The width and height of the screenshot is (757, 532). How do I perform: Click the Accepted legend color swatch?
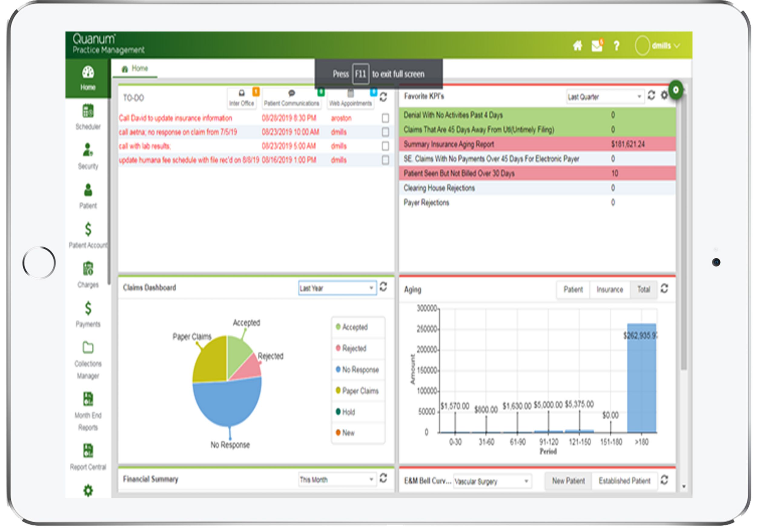[x=338, y=327]
